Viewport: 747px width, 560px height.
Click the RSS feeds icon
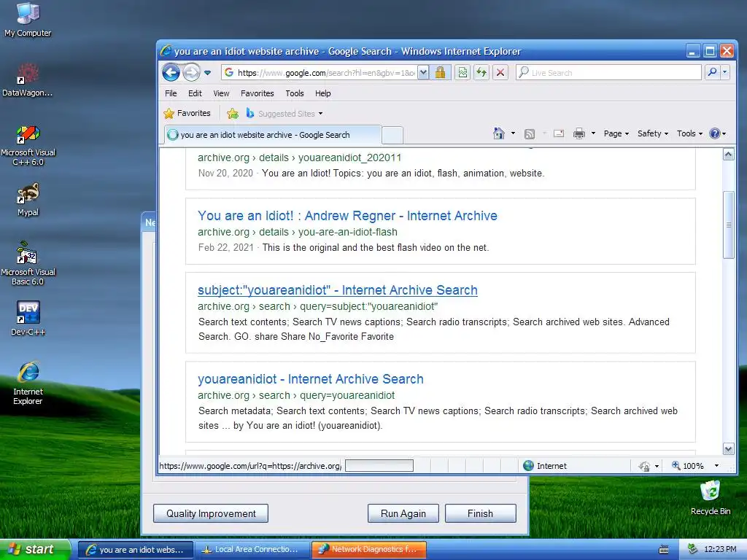pyautogui.click(x=530, y=134)
